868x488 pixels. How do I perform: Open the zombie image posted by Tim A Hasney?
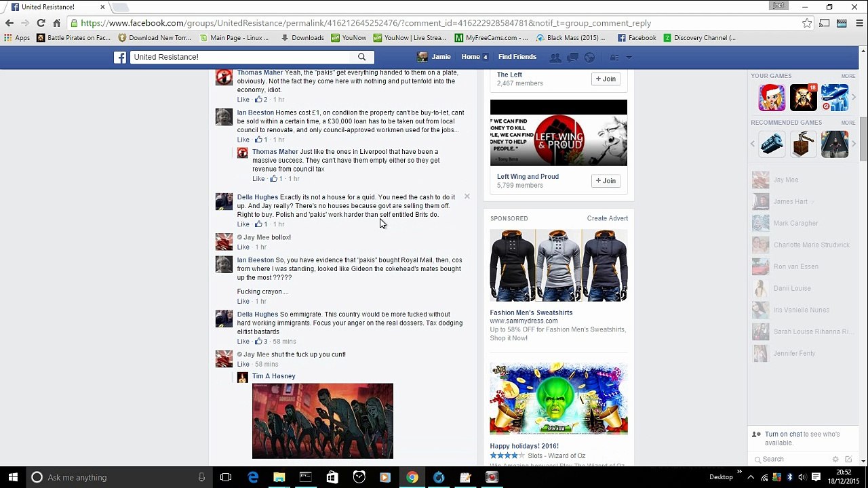click(x=323, y=421)
